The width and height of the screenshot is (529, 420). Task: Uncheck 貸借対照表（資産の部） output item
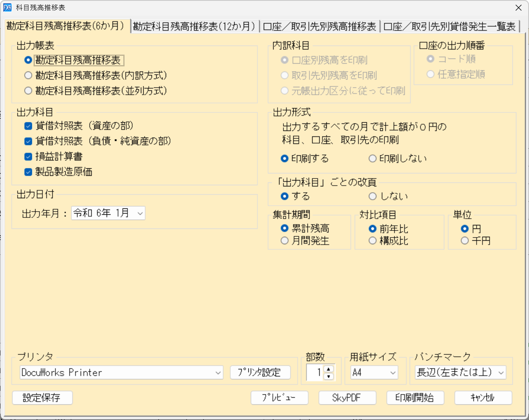pos(28,126)
